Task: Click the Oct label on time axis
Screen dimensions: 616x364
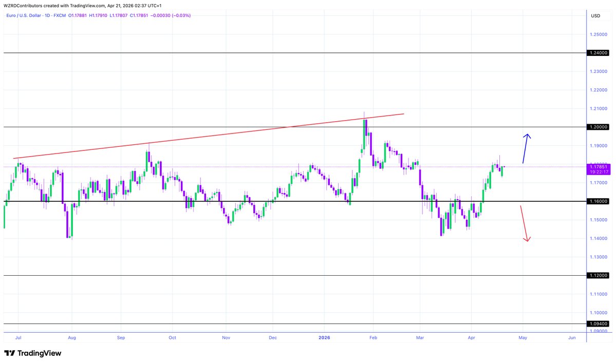Action: point(173,338)
